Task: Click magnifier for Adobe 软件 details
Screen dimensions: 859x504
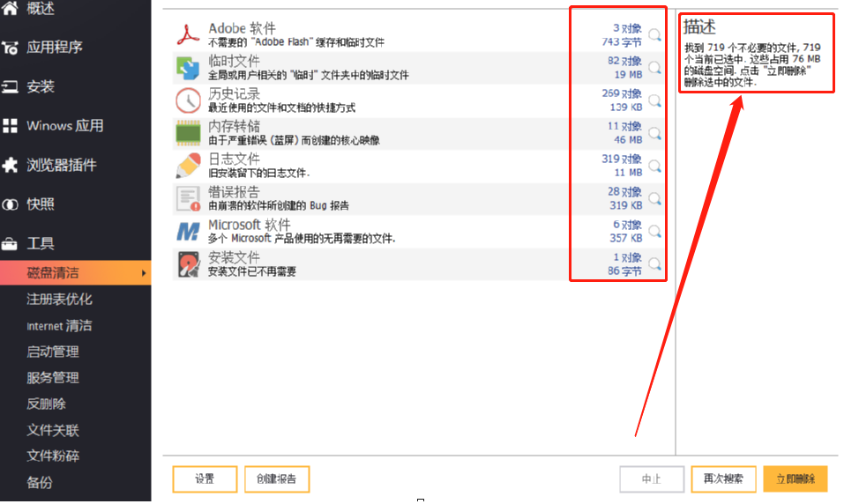Action: click(x=654, y=35)
